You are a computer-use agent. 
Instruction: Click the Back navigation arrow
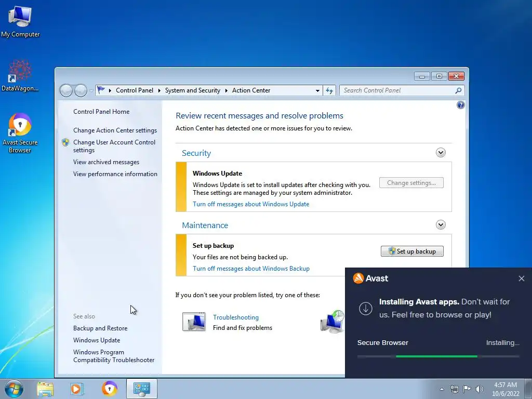click(66, 90)
